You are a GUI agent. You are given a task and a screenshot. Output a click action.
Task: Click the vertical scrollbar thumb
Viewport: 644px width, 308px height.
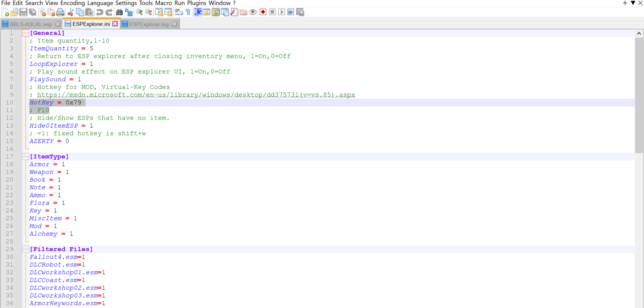coord(639,95)
